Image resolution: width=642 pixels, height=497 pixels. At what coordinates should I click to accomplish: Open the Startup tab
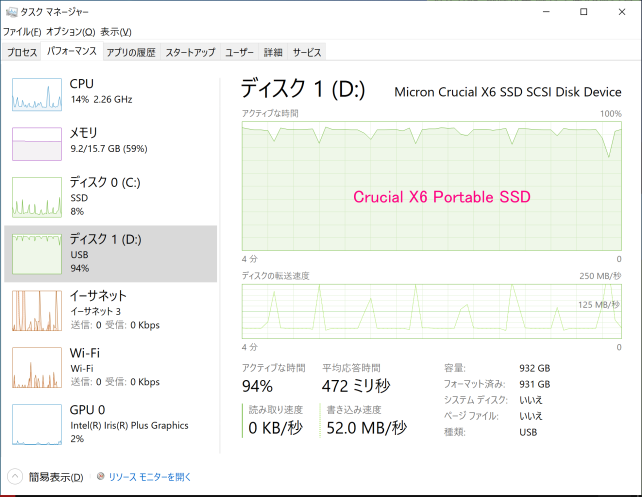point(190,51)
